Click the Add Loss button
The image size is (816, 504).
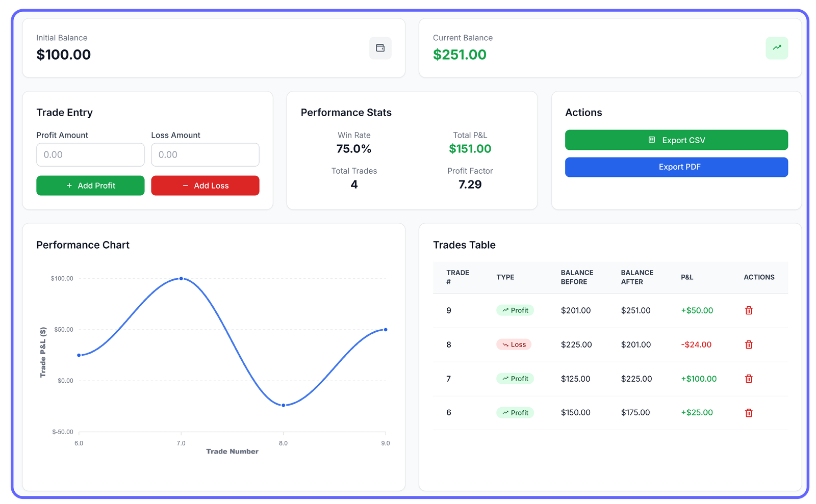(x=205, y=185)
